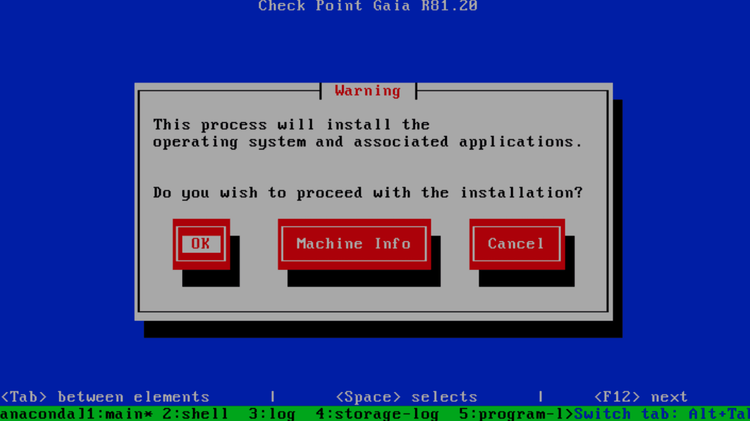Click the 'operating system and associated applications' line
Image resolution: width=750 pixels, height=421 pixels.
pos(368,142)
